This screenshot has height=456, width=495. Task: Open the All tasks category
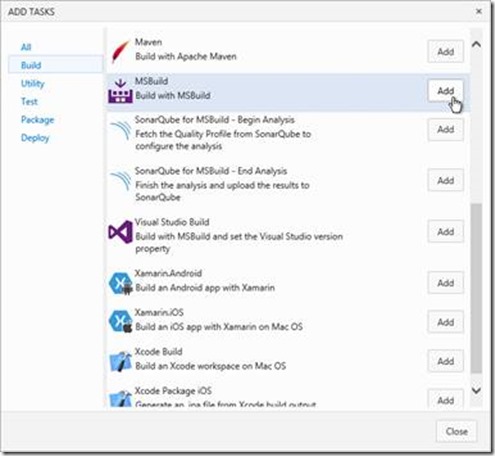pos(26,47)
